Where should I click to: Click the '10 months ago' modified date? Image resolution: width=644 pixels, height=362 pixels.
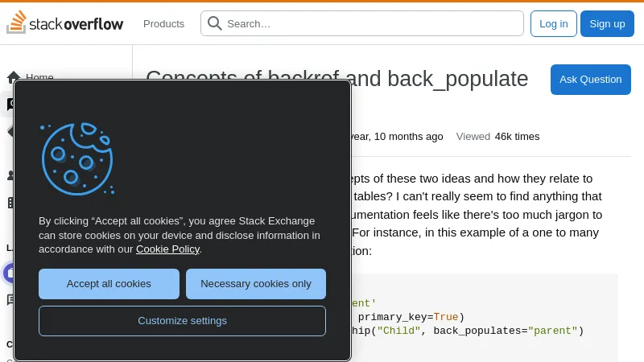[x=402, y=137]
